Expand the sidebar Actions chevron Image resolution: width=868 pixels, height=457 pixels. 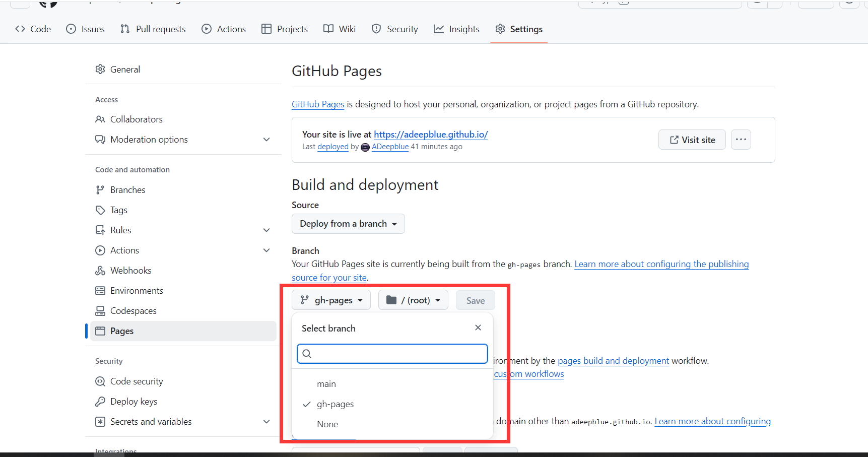tap(266, 250)
